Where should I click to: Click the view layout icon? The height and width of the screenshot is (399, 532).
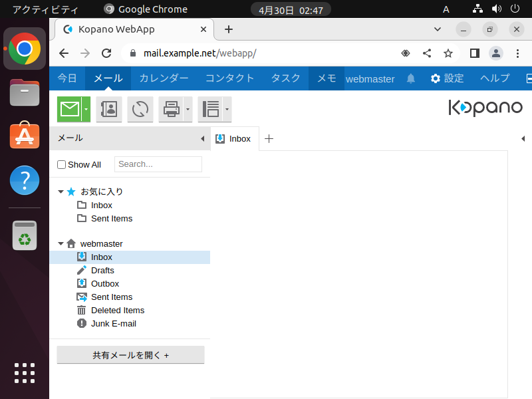tap(210, 109)
